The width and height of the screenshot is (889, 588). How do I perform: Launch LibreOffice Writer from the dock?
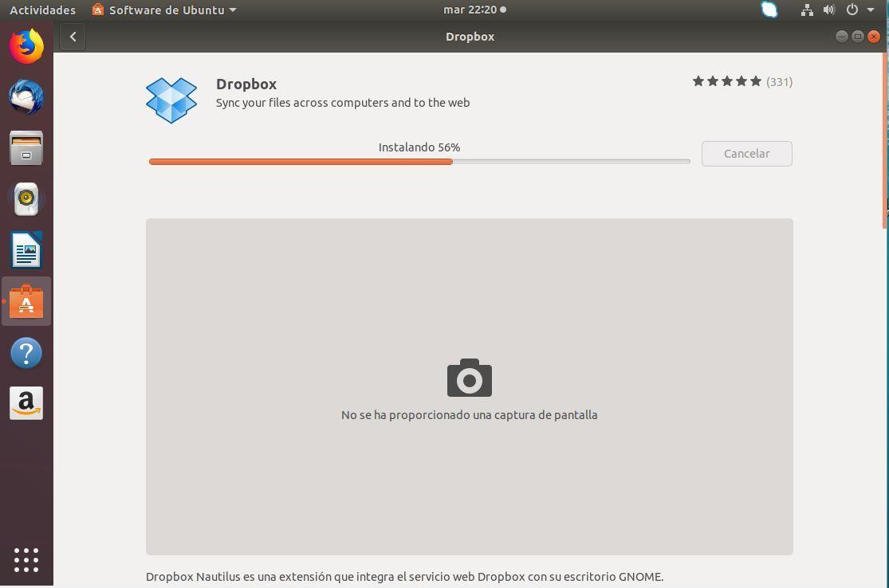coord(26,250)
